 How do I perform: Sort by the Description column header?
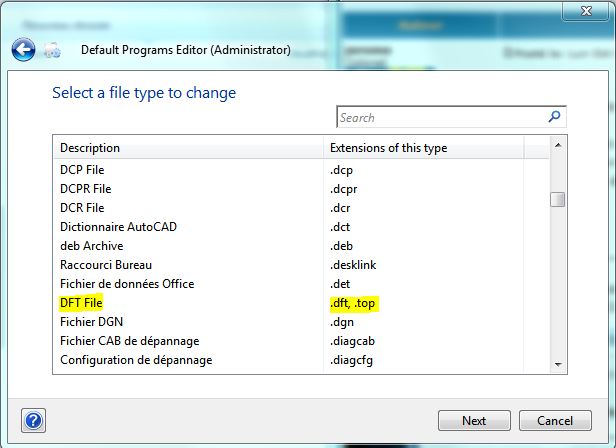[x=188, y=148]
